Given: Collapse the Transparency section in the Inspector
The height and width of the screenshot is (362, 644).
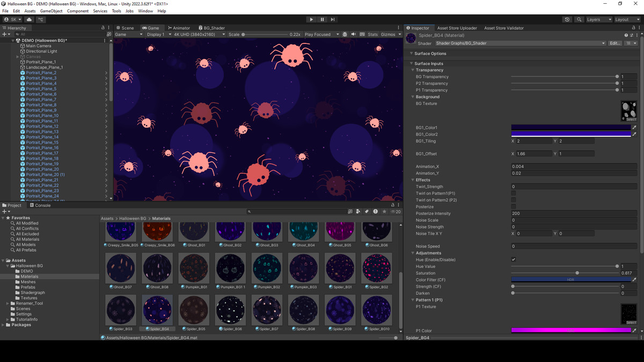Looking at the screenshot, I should click(x=412, y=70).
